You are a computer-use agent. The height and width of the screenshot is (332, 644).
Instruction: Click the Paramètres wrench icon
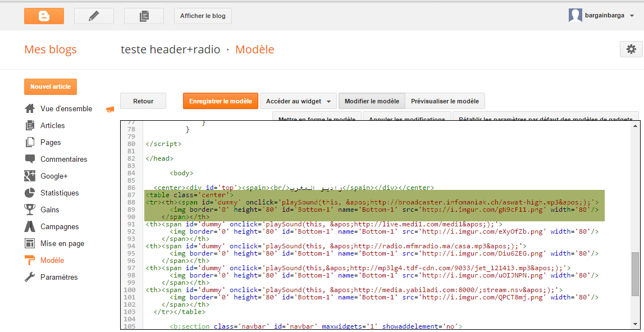pos(30,277)
